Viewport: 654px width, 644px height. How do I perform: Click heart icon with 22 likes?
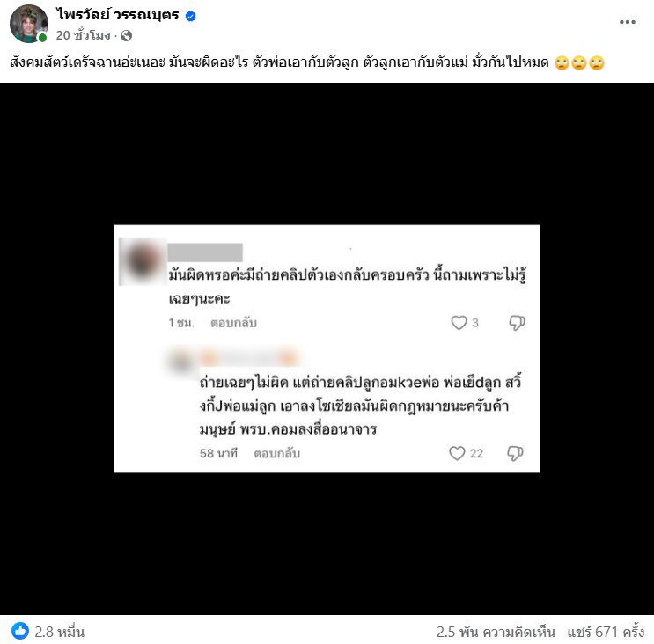coord(457,453)
